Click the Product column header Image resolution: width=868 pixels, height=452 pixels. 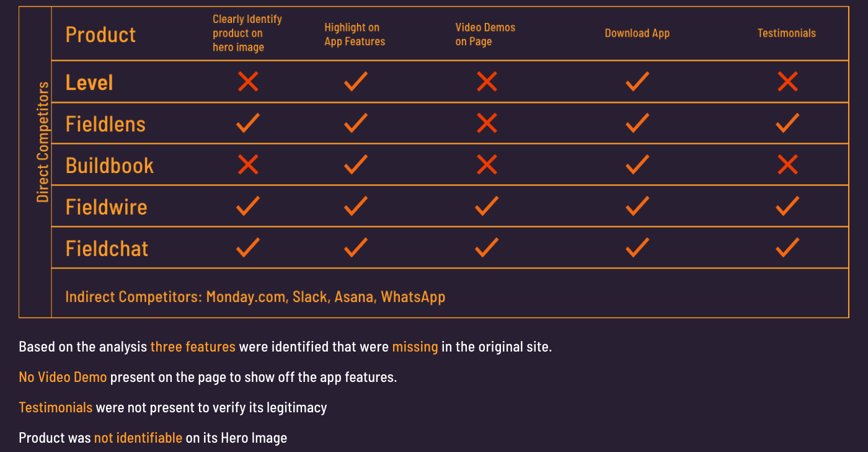100,34
